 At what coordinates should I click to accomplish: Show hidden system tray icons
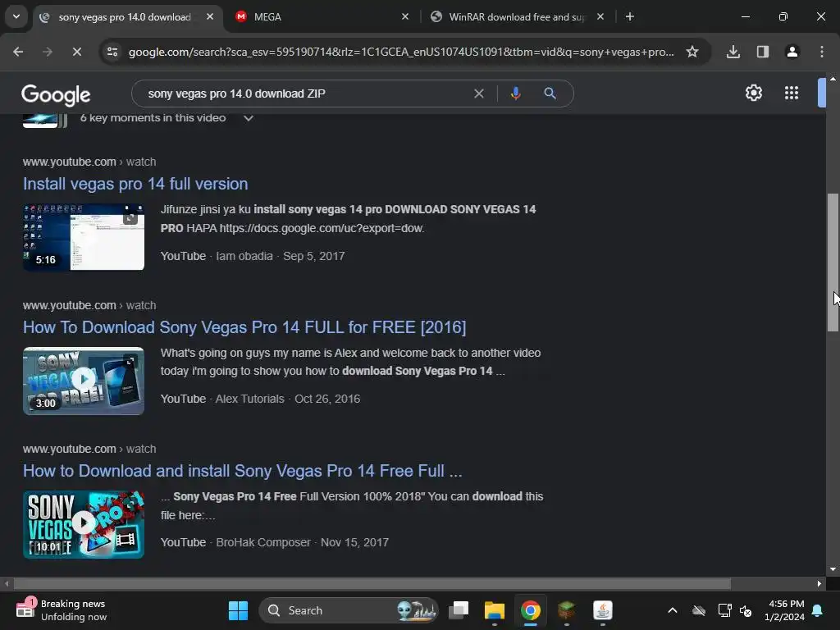[x=673, y=610]
